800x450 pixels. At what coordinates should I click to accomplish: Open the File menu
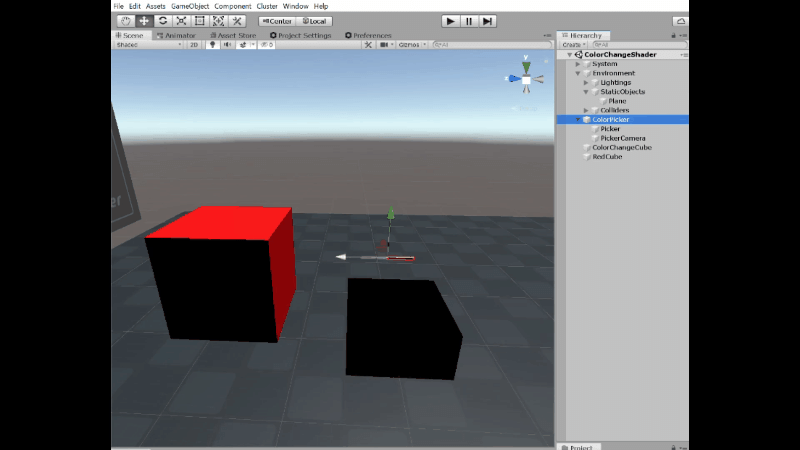click(x=118, y=6)
